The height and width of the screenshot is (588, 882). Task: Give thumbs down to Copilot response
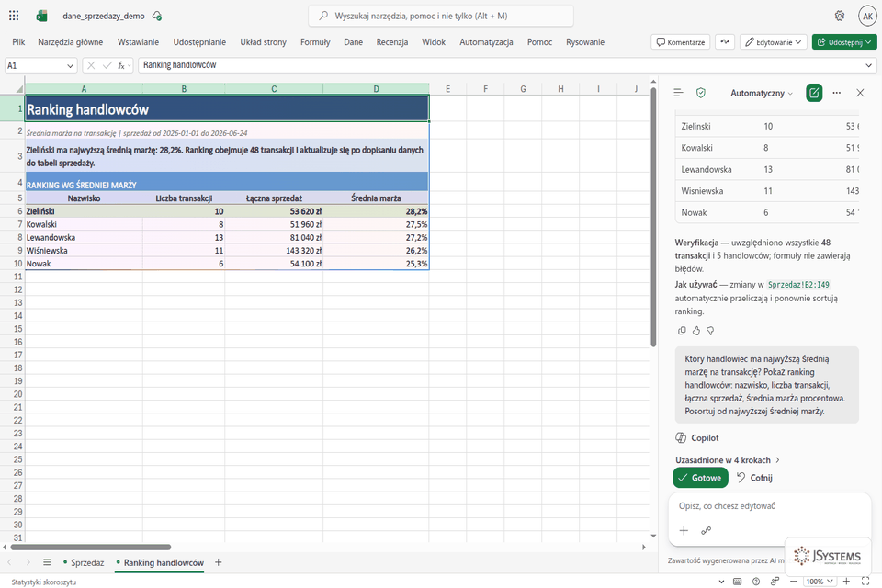pyautogui.click(x=710, y=331)
